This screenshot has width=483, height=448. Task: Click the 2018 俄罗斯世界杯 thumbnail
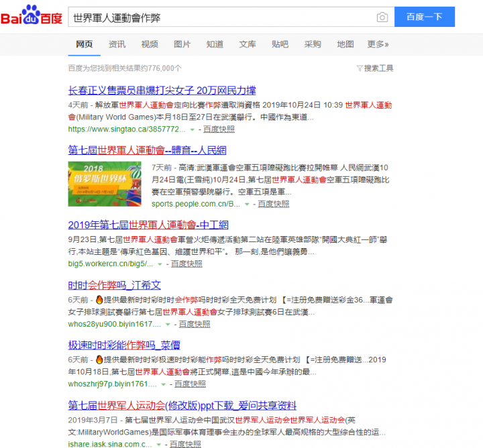pos(105,184)
